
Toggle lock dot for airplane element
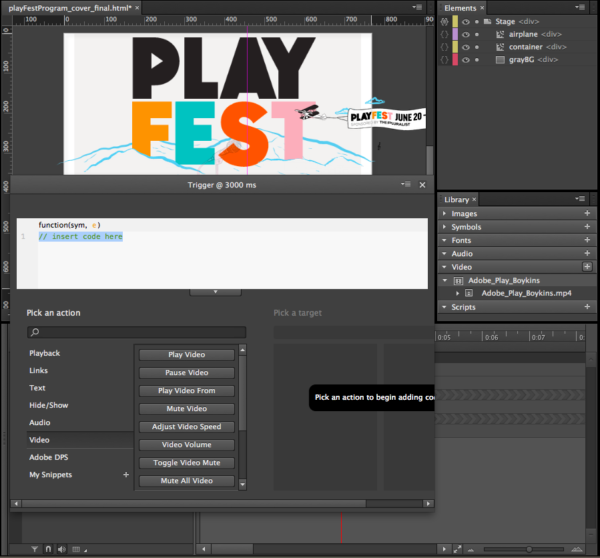(x=477, y=34)
